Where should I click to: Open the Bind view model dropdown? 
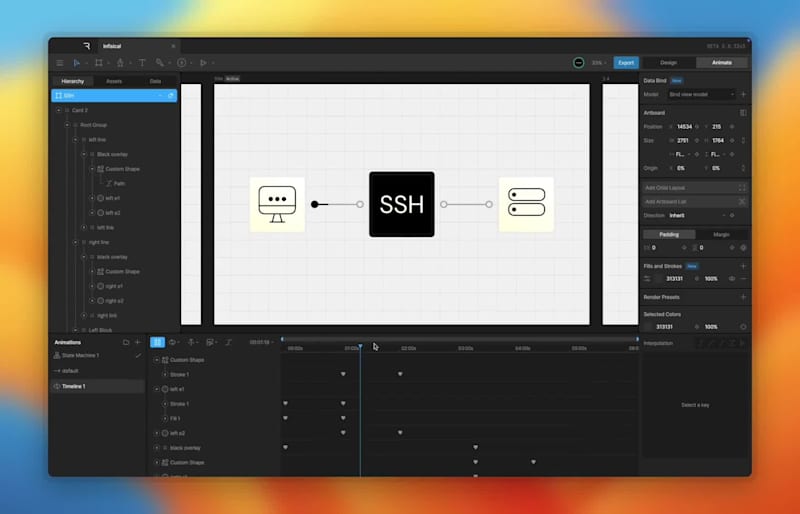[x=701, y=94]
